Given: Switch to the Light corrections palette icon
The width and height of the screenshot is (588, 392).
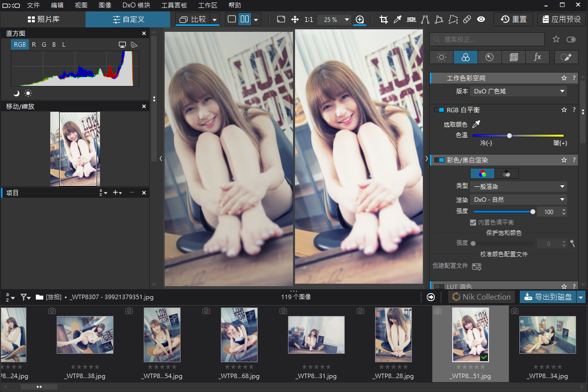Looking at the screenshot, I should 441,57.
